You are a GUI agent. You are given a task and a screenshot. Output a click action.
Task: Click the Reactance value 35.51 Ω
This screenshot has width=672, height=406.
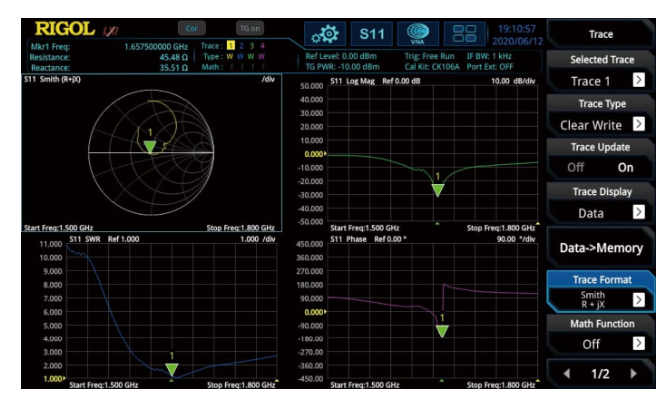(174, 68)
